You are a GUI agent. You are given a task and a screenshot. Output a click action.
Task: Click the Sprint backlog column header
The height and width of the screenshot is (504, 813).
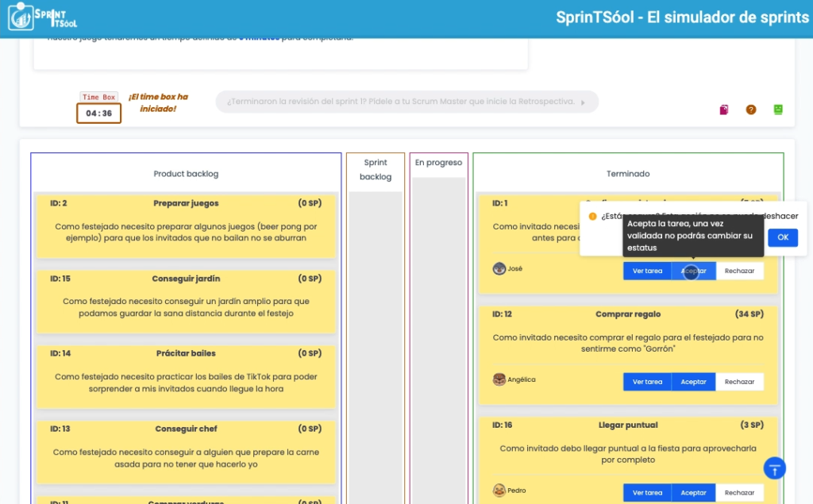[x=376, y=170]
